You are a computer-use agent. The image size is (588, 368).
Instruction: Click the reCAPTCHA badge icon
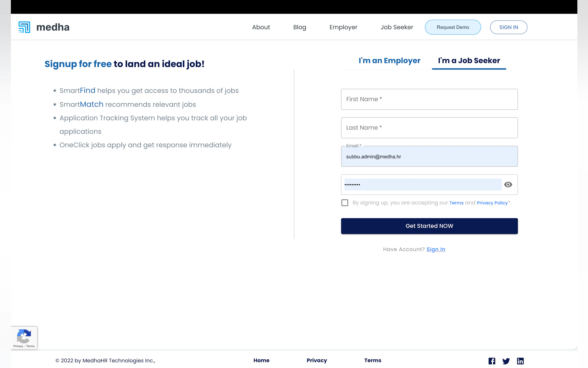click(24, 336)
